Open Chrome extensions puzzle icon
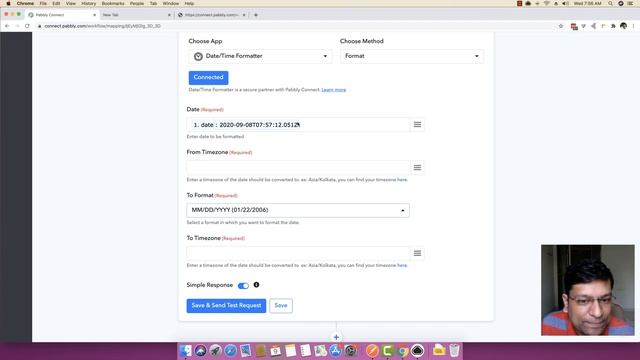 click(613, 26)
